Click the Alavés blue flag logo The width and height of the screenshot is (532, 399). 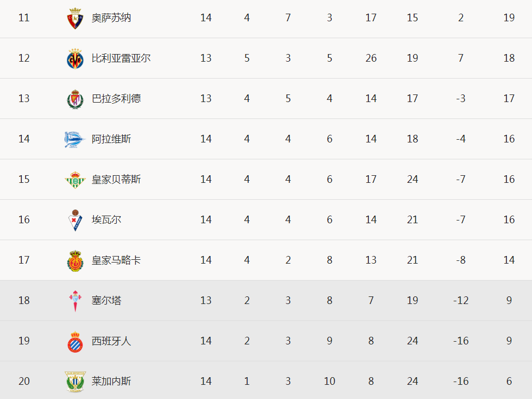click(x=74, y=139)
